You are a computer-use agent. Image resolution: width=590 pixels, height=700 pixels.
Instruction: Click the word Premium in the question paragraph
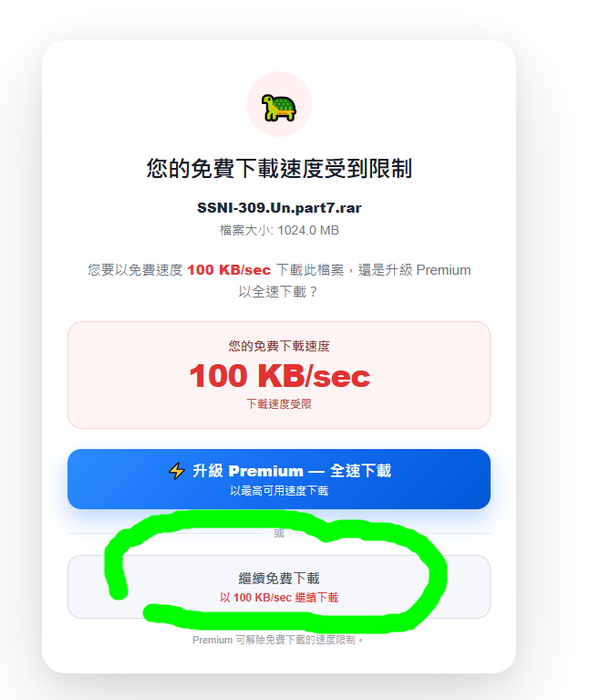click(443, 270)
